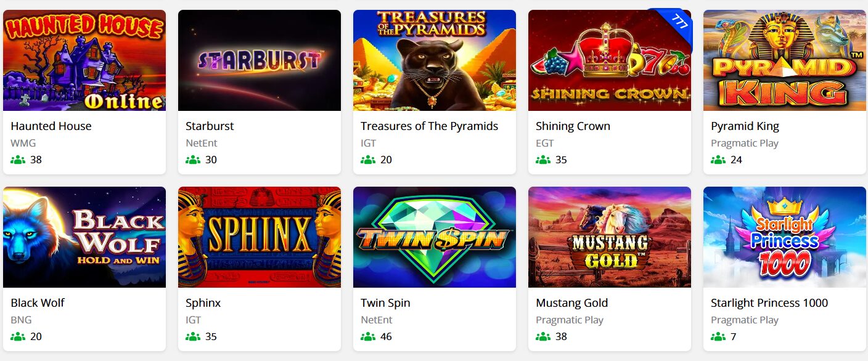
Task: Click the players icon under Haunted House
Action: click(18, 160)
